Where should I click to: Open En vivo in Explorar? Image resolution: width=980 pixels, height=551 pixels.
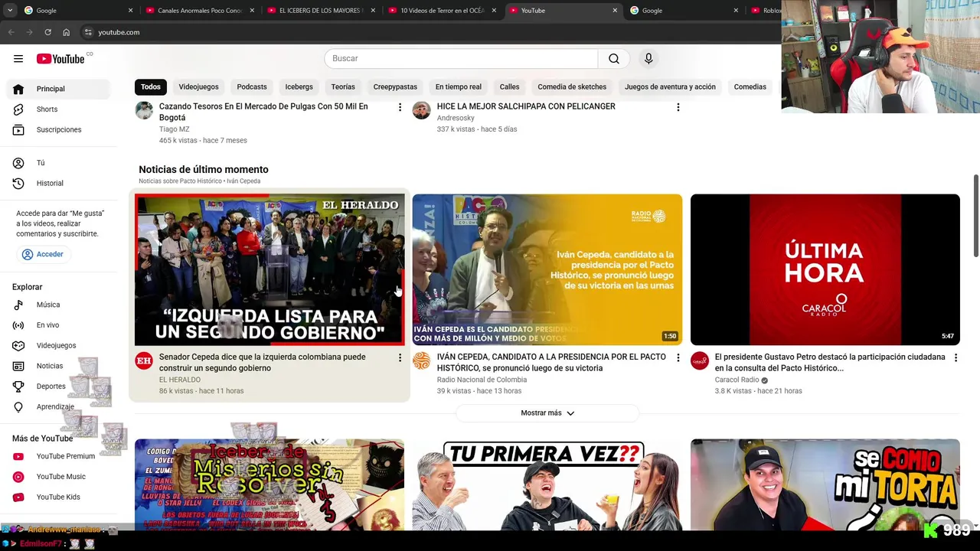point(60,325)
